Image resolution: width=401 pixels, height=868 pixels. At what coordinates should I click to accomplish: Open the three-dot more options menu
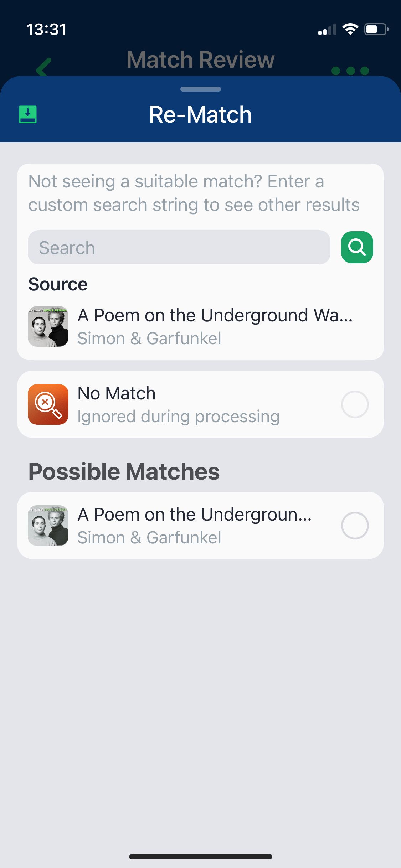(350, 71)
